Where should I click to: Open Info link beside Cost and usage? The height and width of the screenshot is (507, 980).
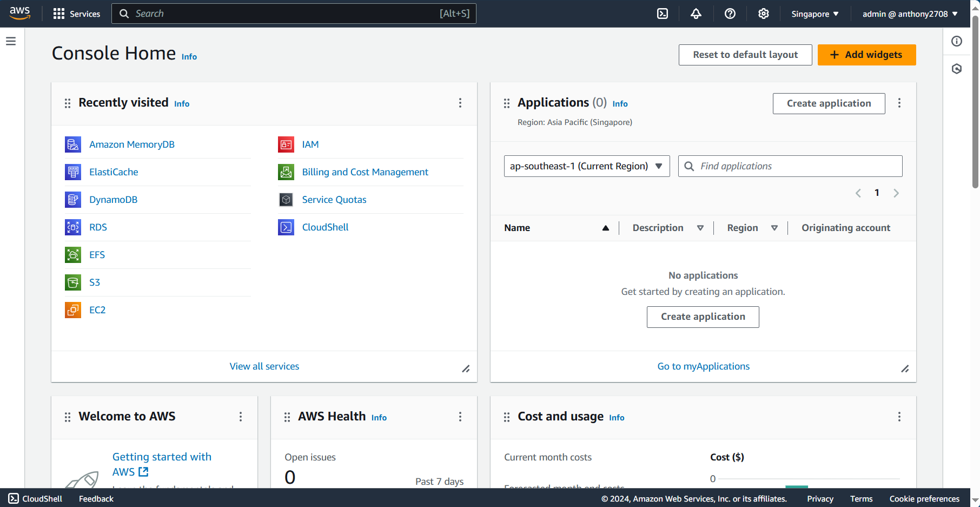click(x=617, y=418)
